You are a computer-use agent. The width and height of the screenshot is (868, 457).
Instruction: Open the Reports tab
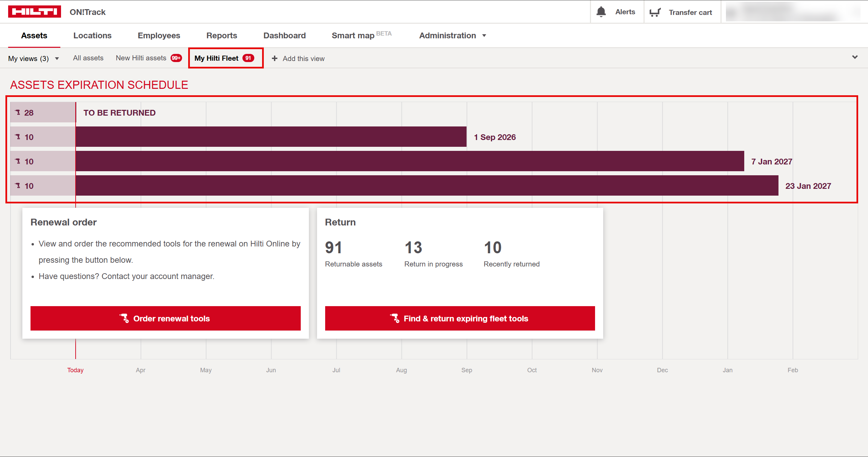point(221,36)
